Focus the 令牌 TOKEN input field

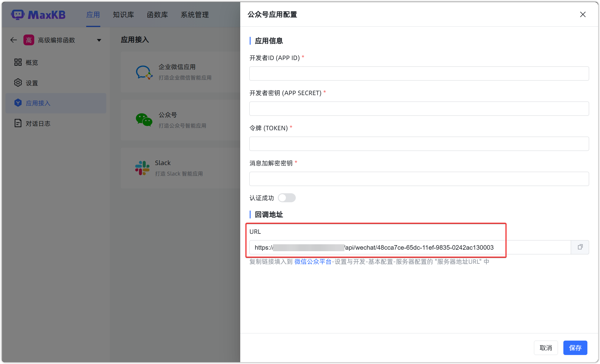point(419,143)
